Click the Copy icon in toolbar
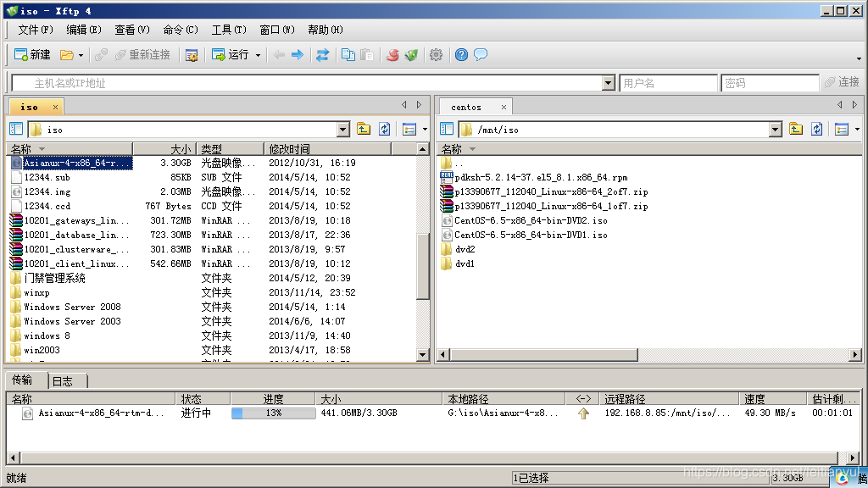The width and height of the screenshot is (868, 488). [348, 55]
